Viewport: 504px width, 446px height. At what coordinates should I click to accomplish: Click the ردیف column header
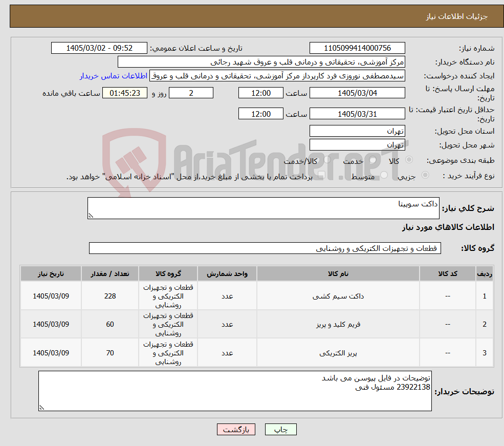pyautogui.click(x=485, y=273)
